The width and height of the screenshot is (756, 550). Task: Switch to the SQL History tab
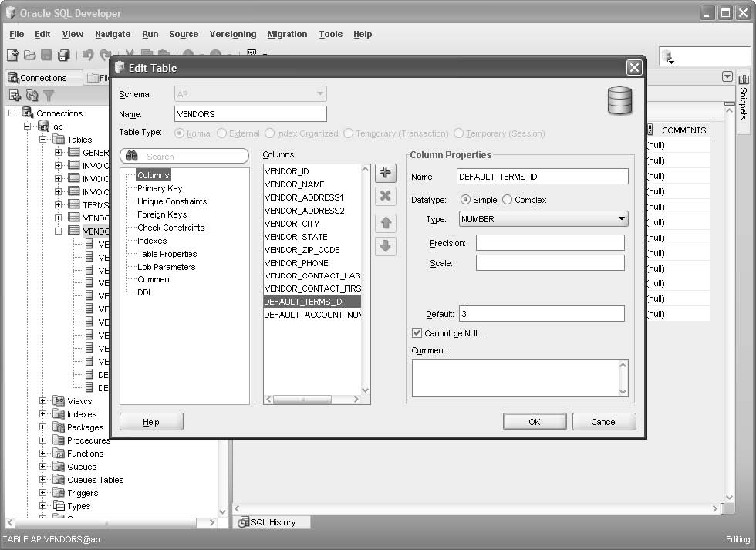(x=273, y=522)
